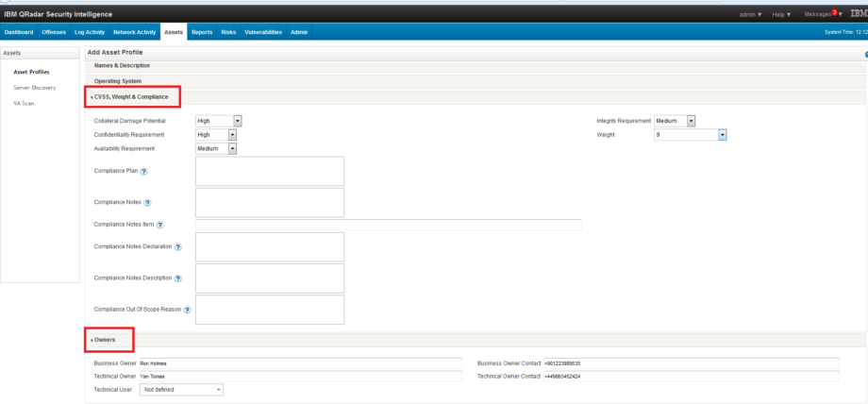
Task: Open Confidentiality Requirement dropdown
Action: pyautogui.click(x=232, y=135)
